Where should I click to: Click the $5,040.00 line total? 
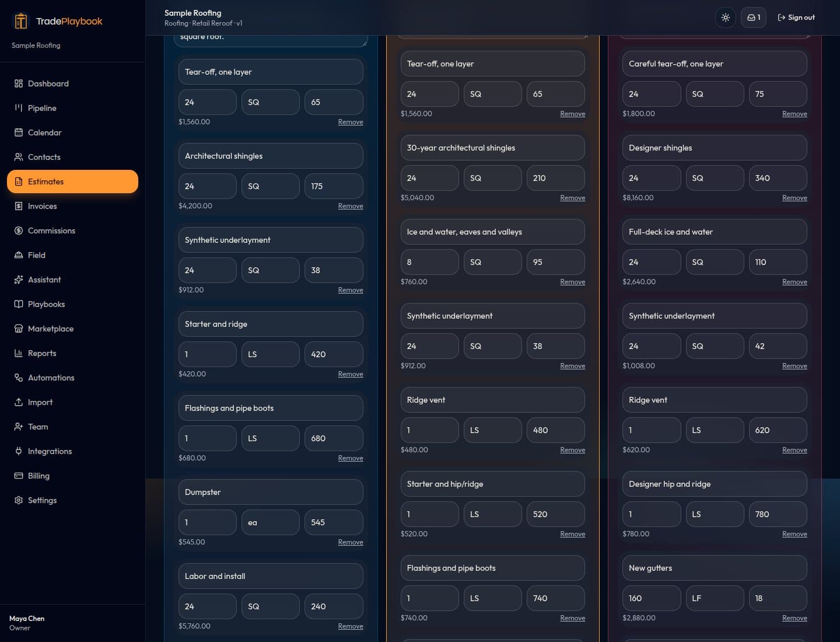(x=418, y=198)
